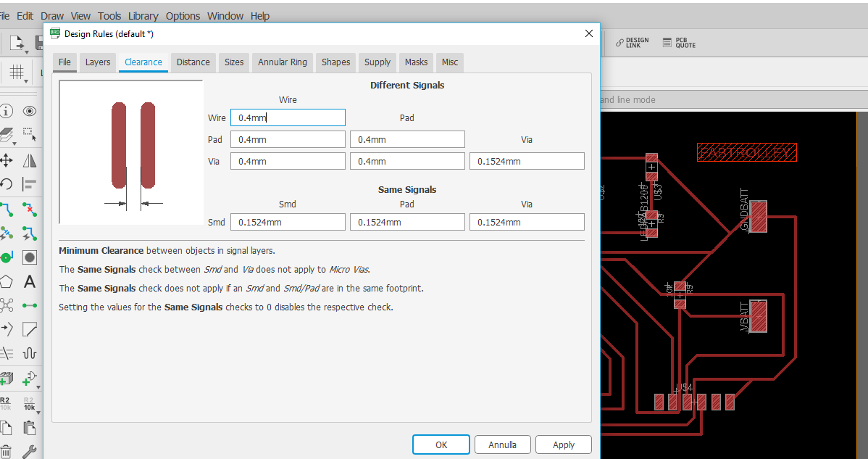Viewport: 868px width, 459px height.
Task: Open the Grid settings icon
Action: 17,73
